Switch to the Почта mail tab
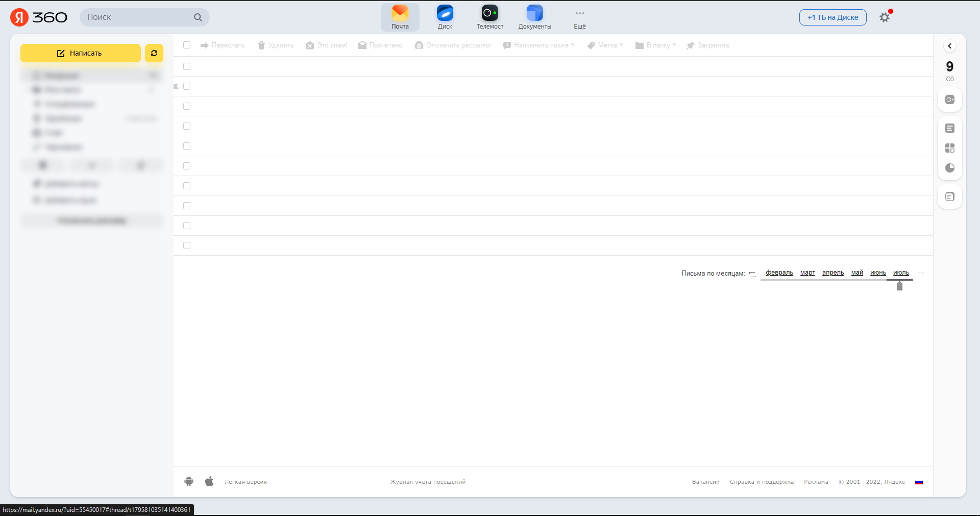Image resolution: width=980 pixels, height=516 pixels. pyautogui.click(x=400, y=17)
